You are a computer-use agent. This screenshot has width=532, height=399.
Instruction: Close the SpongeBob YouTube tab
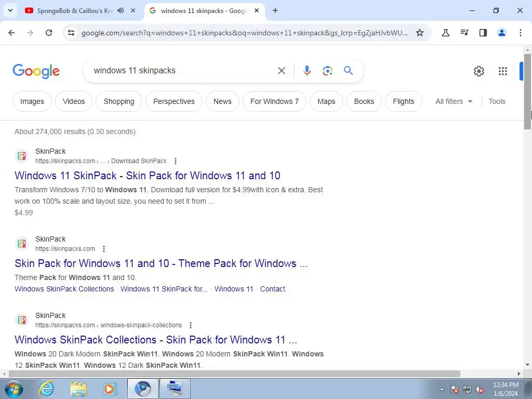click(133, 10)
